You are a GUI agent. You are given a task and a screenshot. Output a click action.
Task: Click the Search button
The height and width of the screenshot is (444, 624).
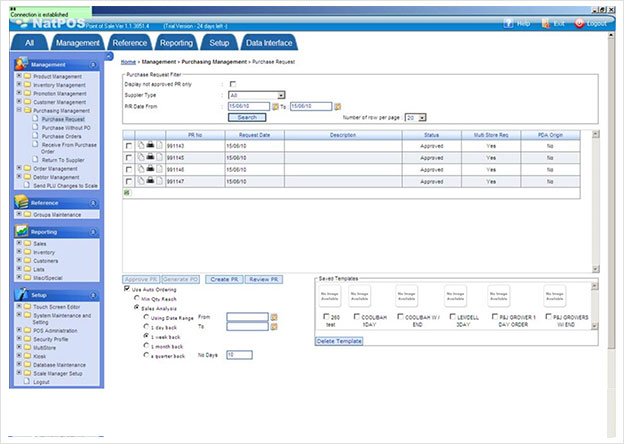click(247, 117)
